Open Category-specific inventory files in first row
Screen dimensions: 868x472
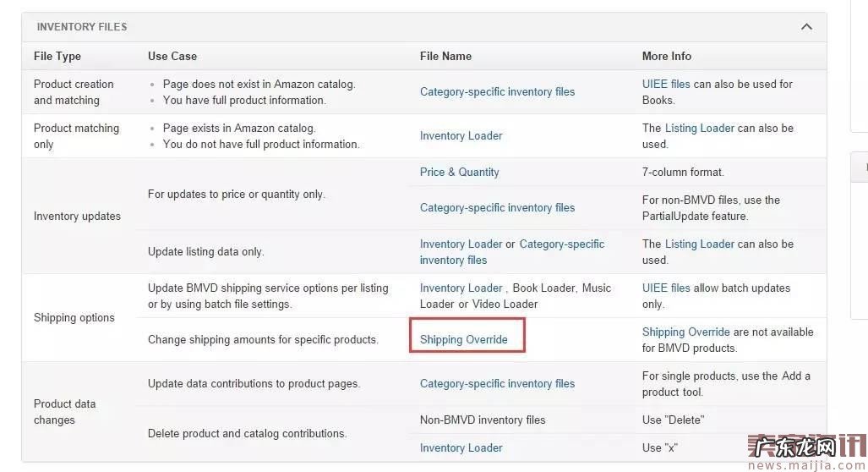pos(497,91)
